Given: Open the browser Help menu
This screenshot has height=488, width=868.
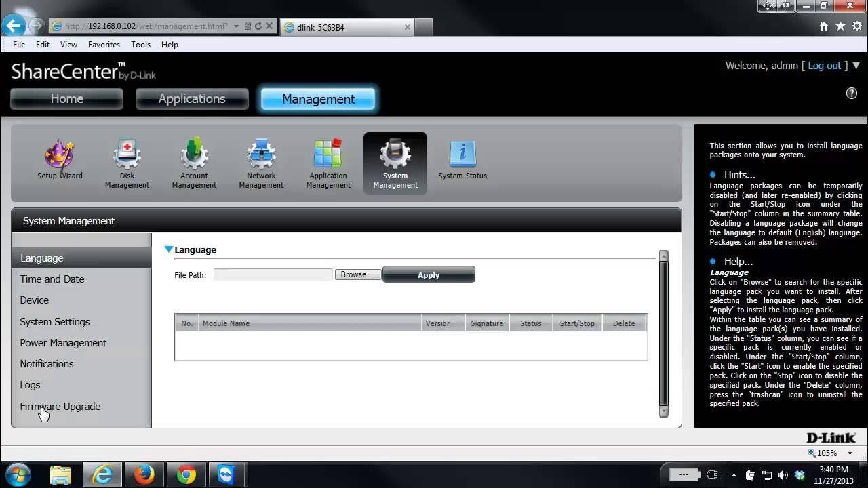Looking at the screenshot, I should (170, 45).
